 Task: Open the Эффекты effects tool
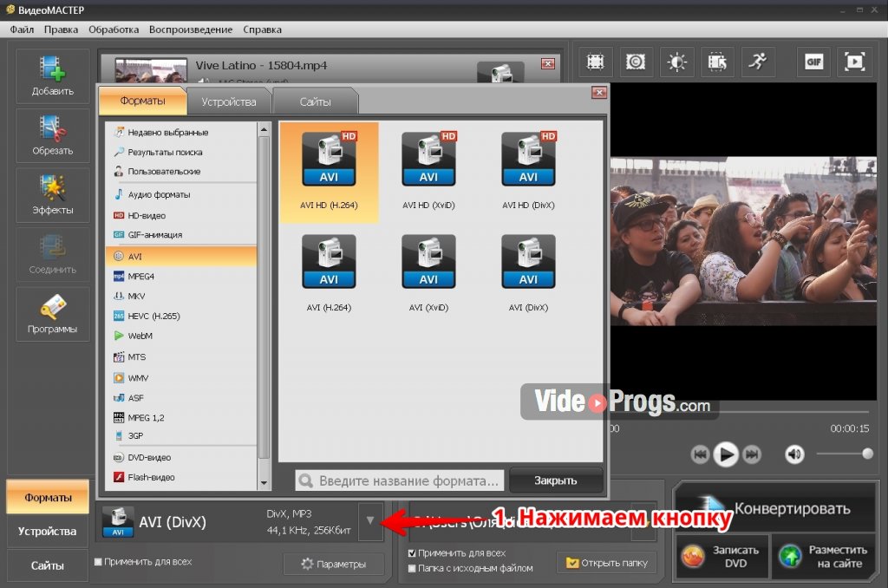(53, 195)
